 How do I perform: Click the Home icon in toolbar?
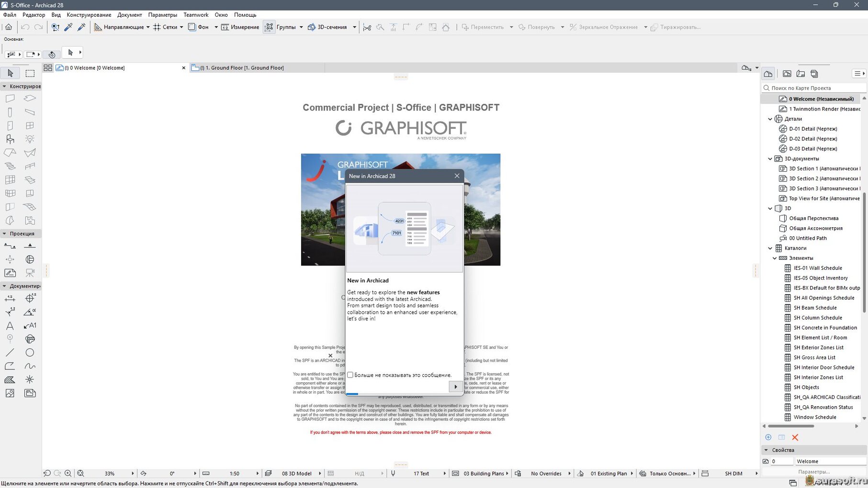[9, 27]
